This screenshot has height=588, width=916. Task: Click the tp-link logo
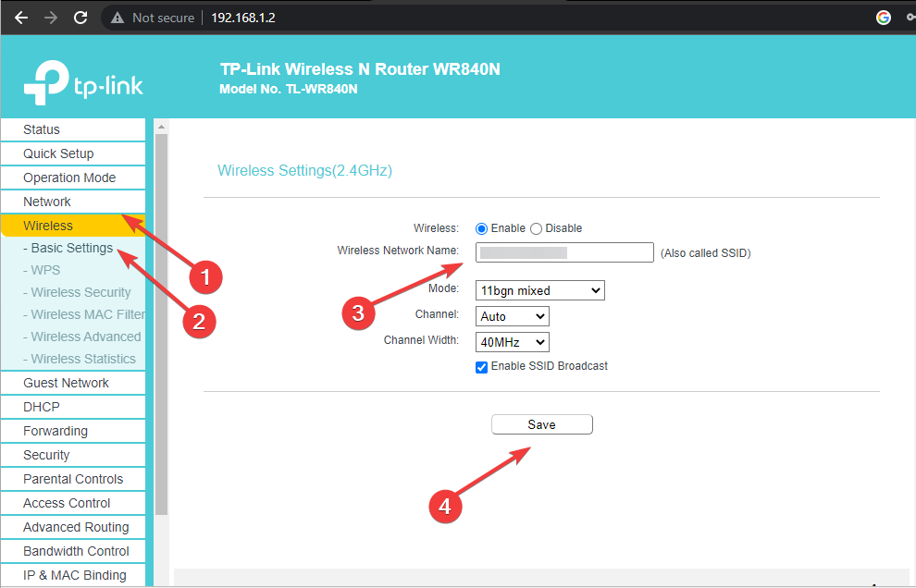click(x=83, y=82)
